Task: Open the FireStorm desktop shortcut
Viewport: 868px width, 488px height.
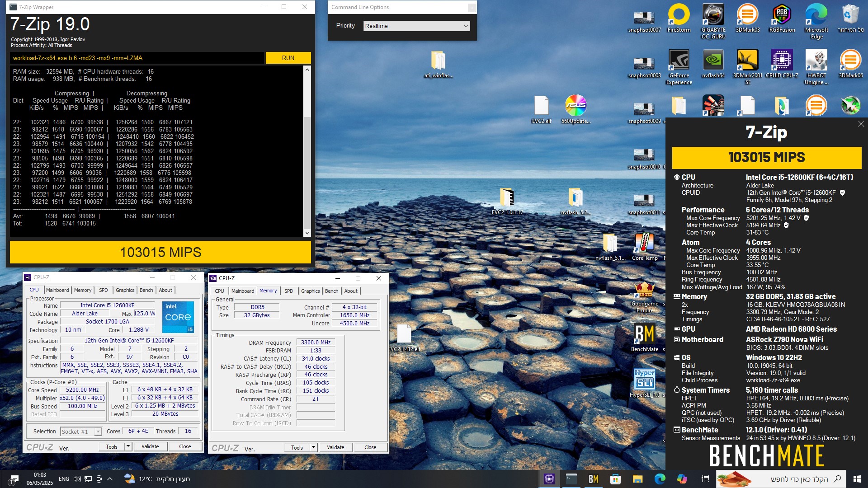Action: coord(679,18)
